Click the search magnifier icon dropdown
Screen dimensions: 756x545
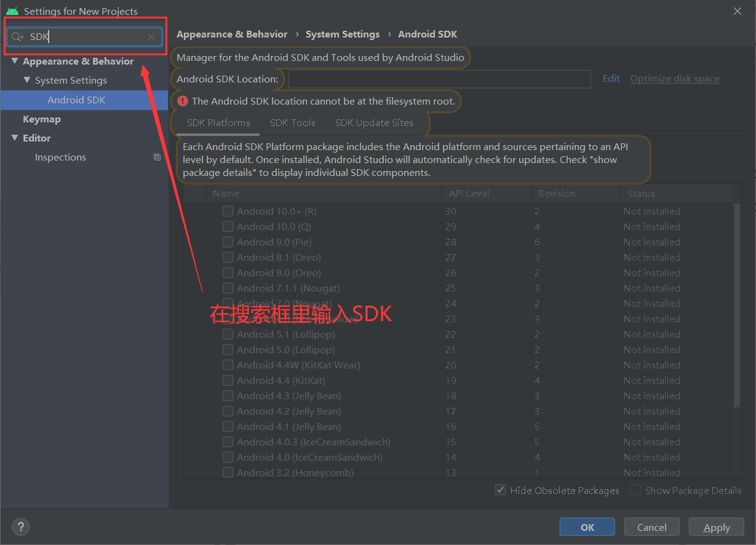pos(17,37)
